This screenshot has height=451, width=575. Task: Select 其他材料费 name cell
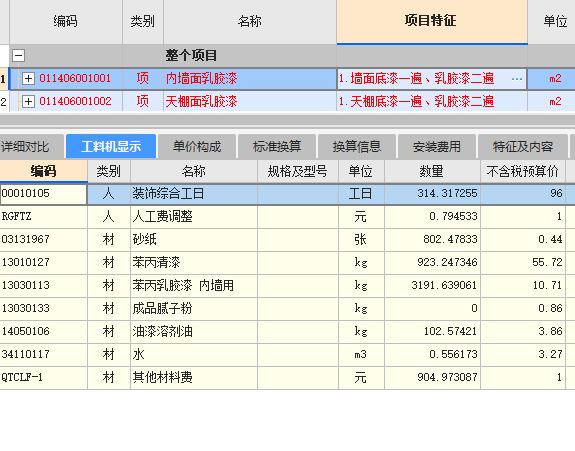point(194,377)
